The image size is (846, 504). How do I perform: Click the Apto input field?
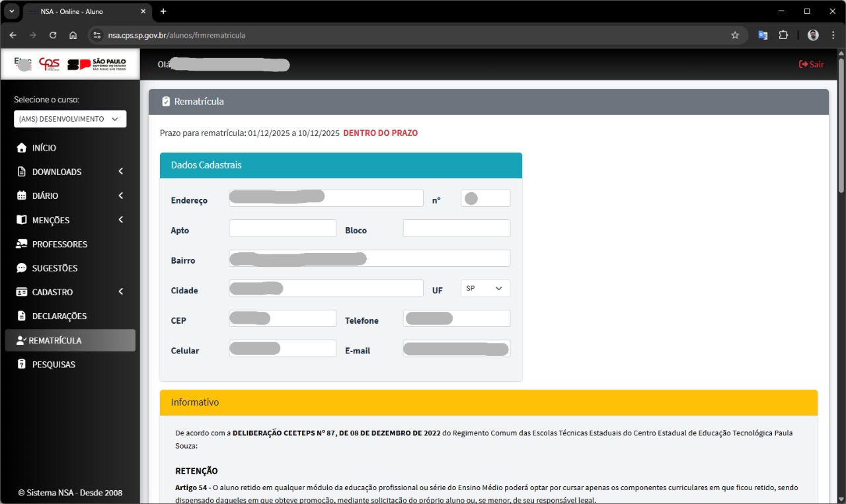[x=282, y=229]
